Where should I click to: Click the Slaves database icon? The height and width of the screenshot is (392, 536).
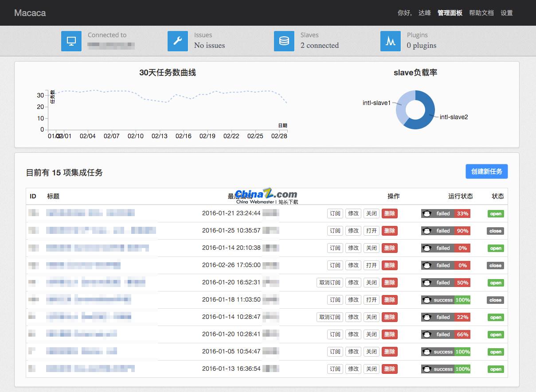(x=284, y=41)
